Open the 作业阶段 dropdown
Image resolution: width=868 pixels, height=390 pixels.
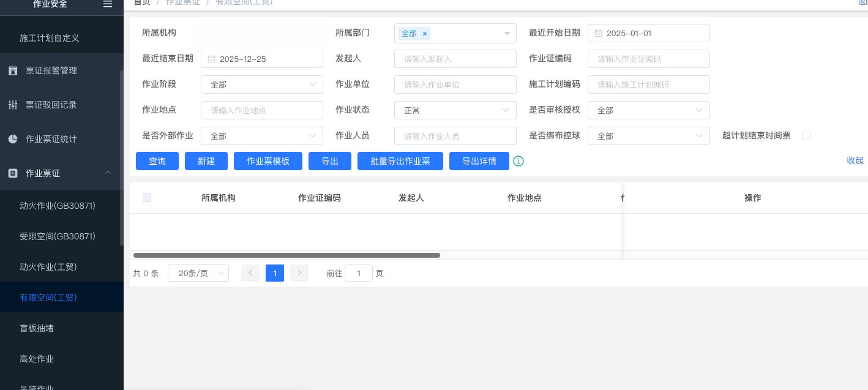(x=261, y=84)
